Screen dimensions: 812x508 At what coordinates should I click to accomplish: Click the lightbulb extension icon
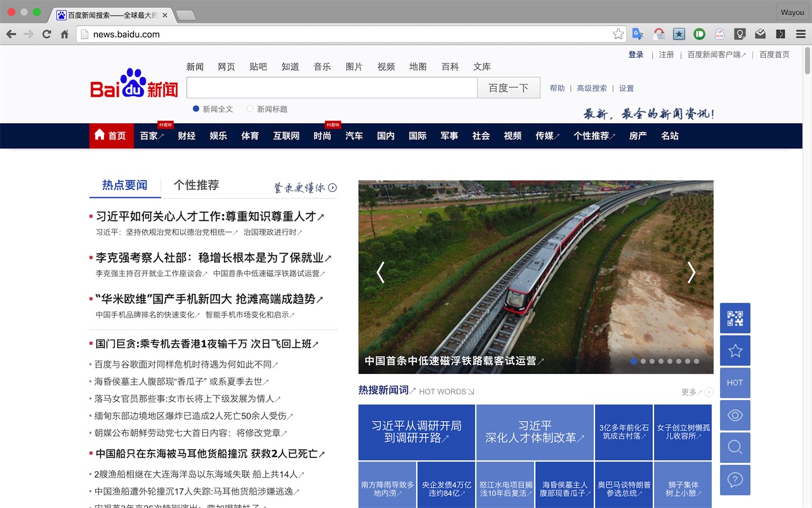pyautogui.click(x=740, y=34)
